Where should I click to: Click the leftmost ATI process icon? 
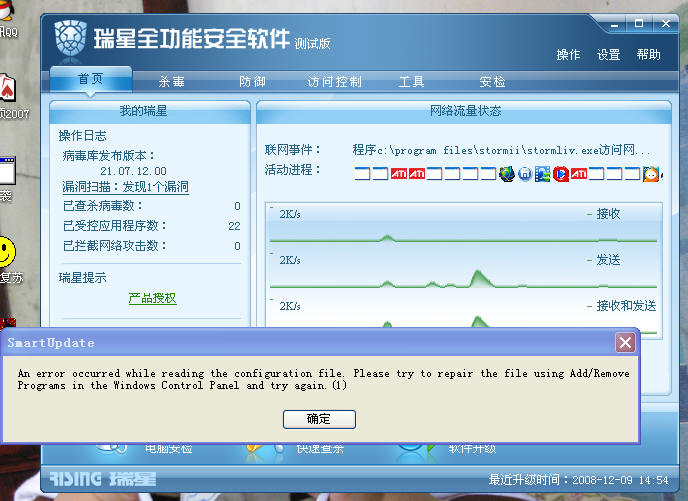click(x=398, y=174)
